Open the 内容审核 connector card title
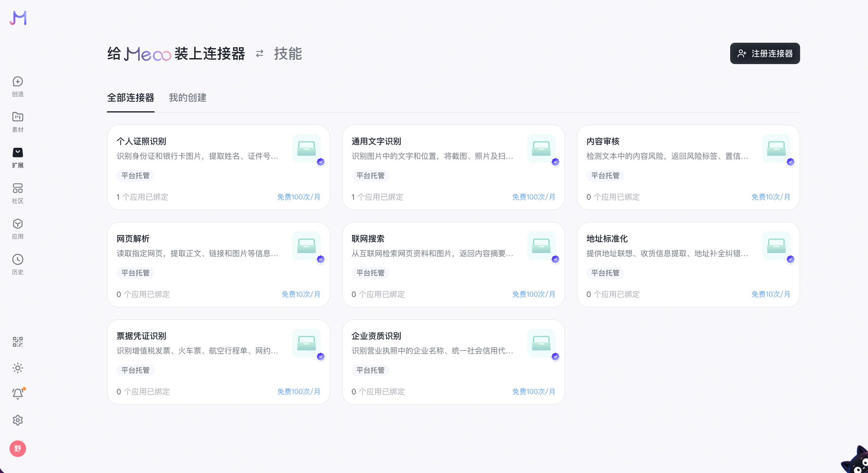Image resolution: width=868 pixels, height=473 pixels. [603, 141]
